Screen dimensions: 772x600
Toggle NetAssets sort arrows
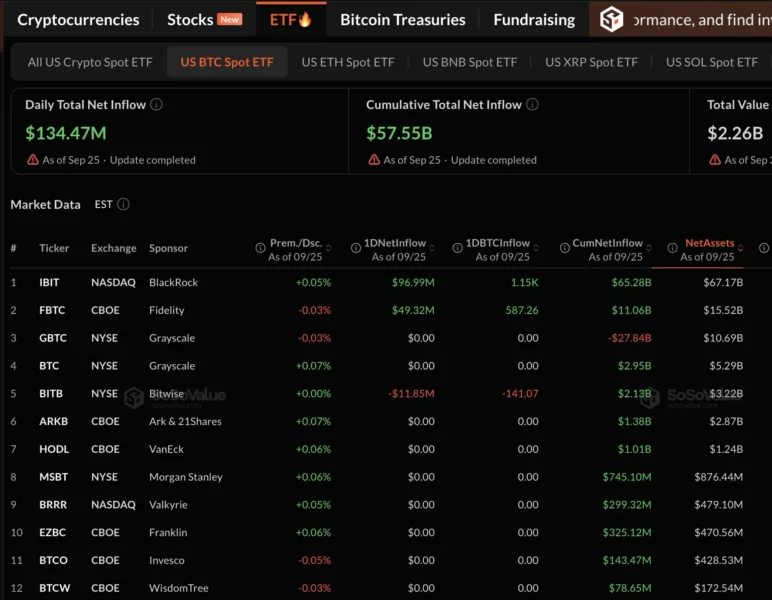[x=740, y=248]
